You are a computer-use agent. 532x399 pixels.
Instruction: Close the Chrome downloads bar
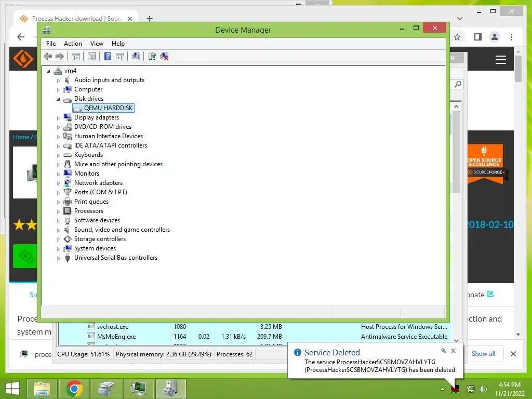click(x=513, y=353)
